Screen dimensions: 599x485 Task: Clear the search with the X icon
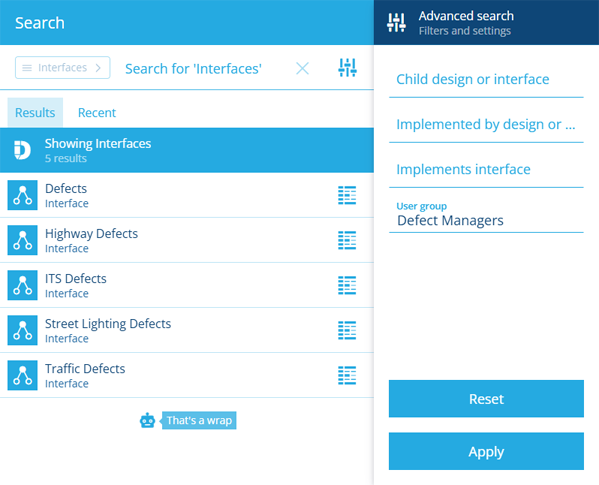click(x=302, y=68)
